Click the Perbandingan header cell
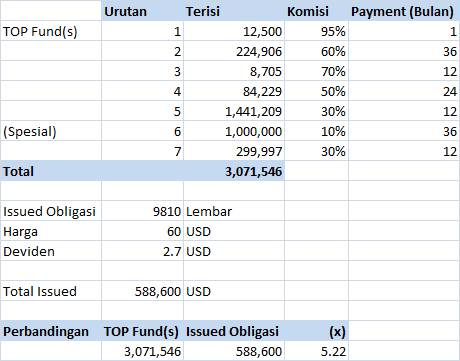 [51, 331]
